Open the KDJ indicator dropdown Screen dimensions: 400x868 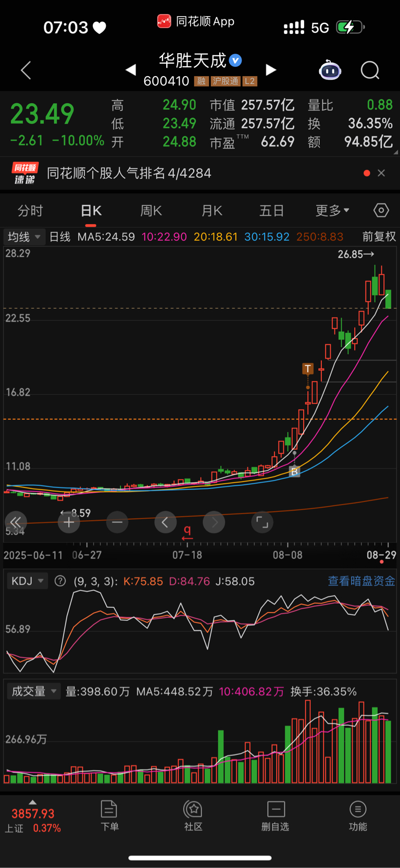point(27,581)
